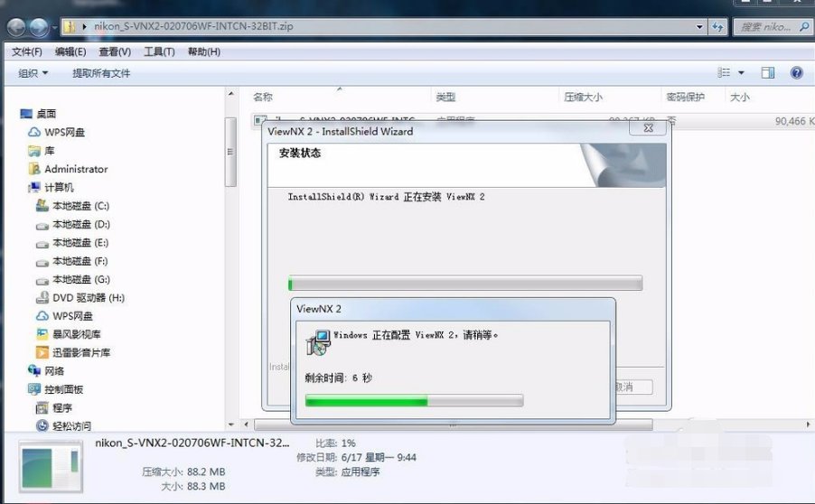Close the ViewNX 2 InstallShield Wizard
Screen dimensions: 815x504
pos(648,128)
